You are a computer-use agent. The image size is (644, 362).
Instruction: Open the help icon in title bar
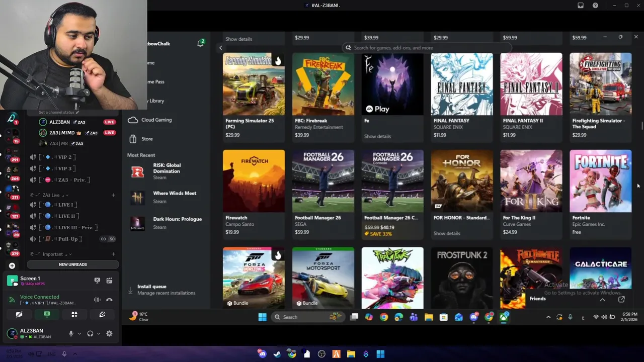click(x=595, y=6)
